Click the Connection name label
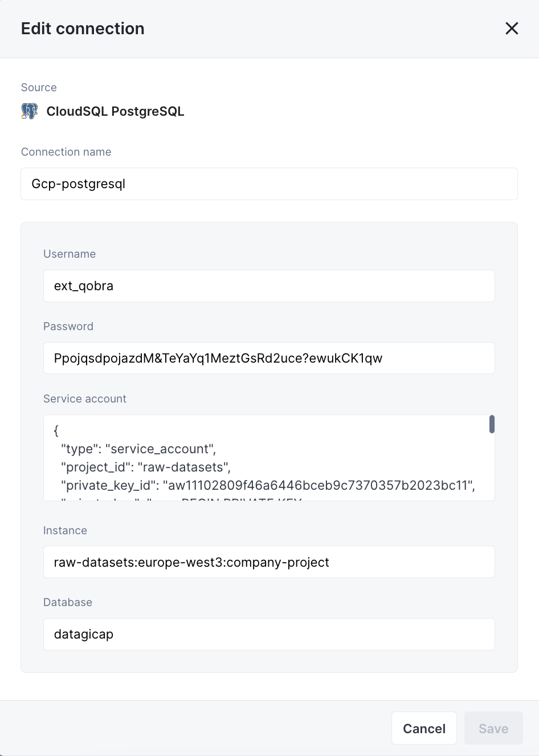 coord(66,152)
